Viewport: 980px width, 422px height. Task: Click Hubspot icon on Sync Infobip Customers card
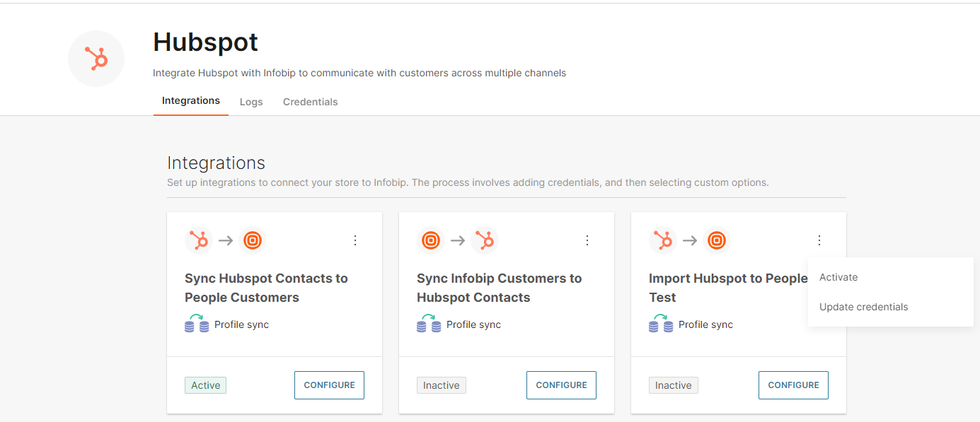point(485,240)
